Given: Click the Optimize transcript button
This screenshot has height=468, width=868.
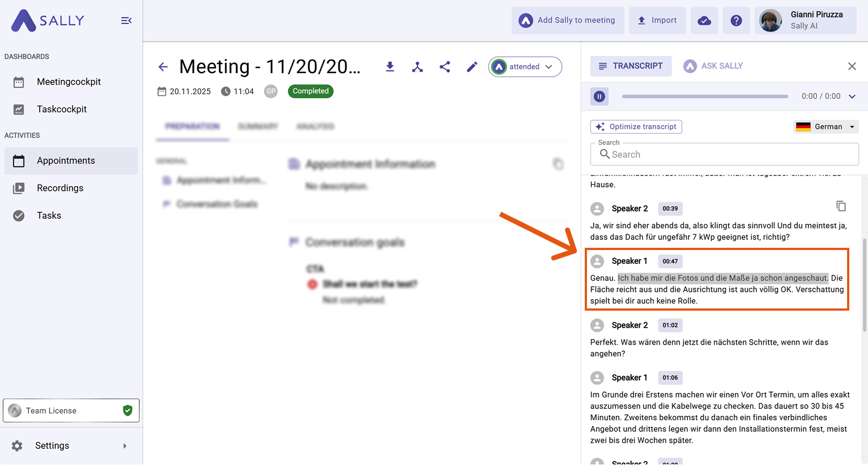Looking at the screenshot, I should (636, 127).
